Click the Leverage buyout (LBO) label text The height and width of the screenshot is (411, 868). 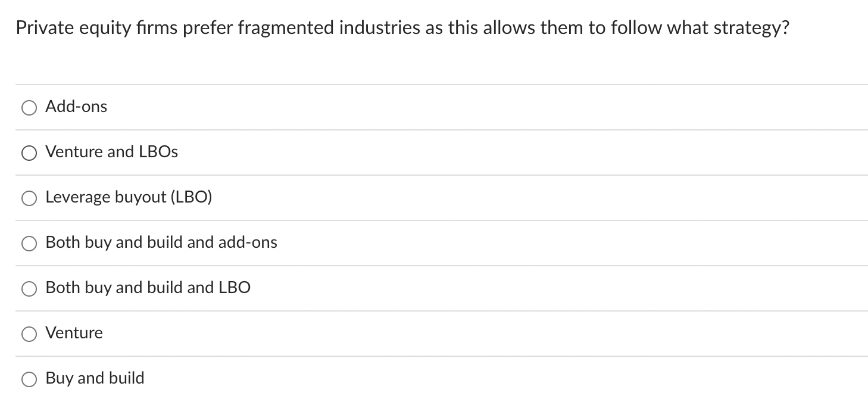pos(129,197)
